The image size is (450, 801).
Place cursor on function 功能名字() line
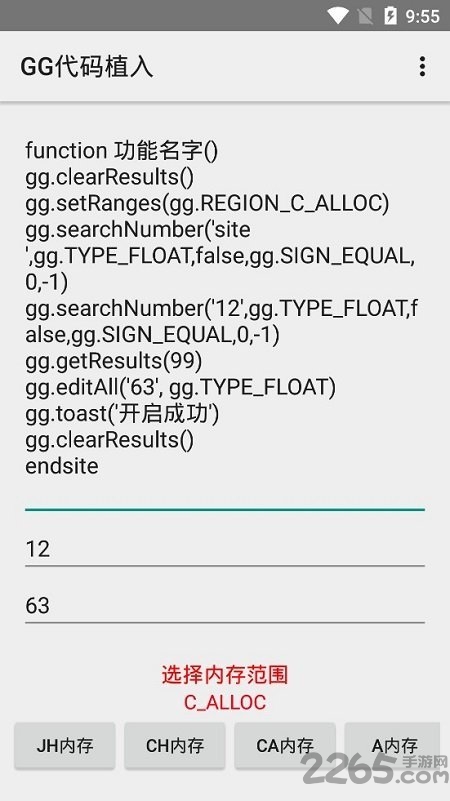click(x=122, y=151)
